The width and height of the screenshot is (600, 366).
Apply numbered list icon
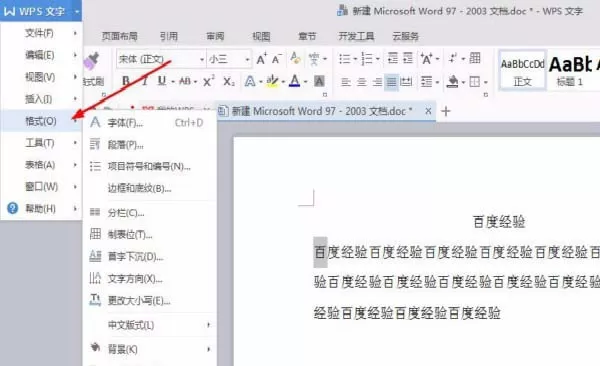coord(367,59)
